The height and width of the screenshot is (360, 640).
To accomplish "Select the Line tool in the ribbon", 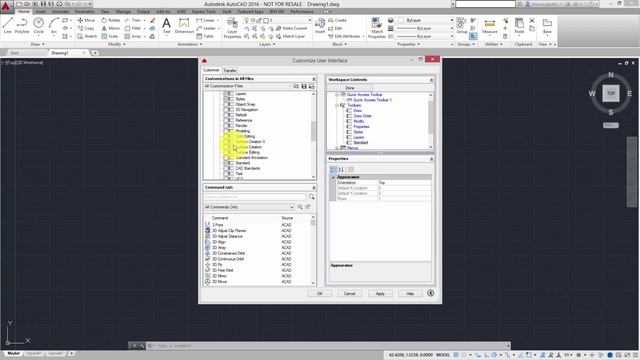I will tap(7, 26).
